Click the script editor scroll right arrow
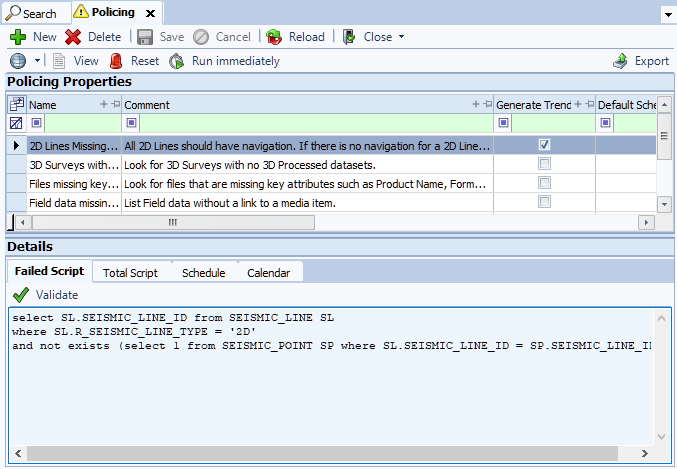 pos(645,453)
